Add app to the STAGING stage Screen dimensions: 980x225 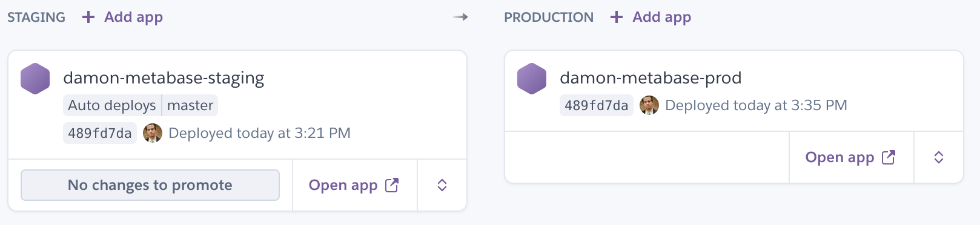click(x=123, y=17)
